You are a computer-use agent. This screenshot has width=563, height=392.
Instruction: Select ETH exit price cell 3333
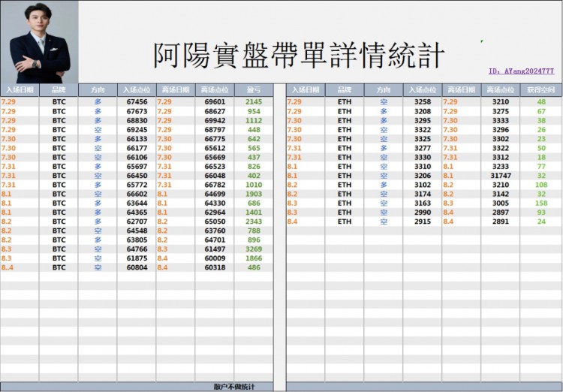click(501, 120)
